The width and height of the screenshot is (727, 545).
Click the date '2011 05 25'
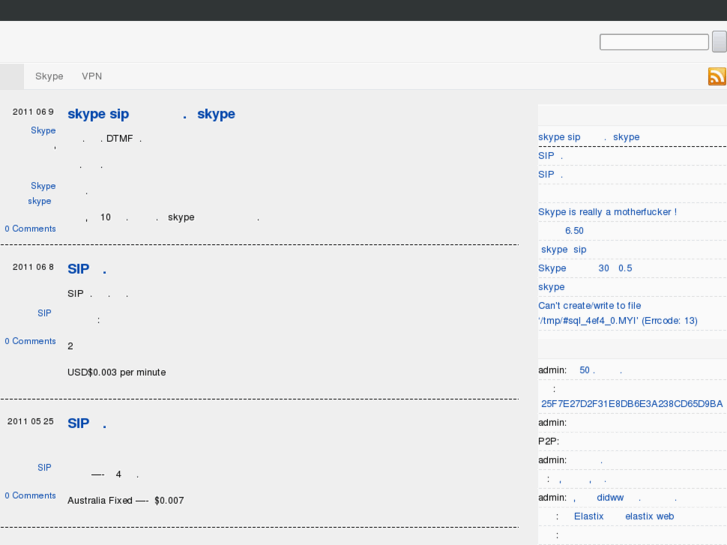pyautogui.click(x=30, y=421)
